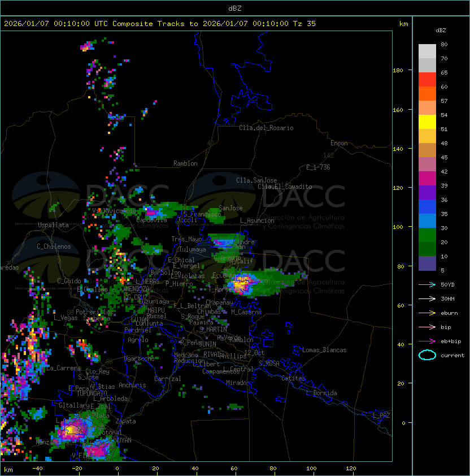Click the 'Lomas_Blancas' map label

[324, 350]
